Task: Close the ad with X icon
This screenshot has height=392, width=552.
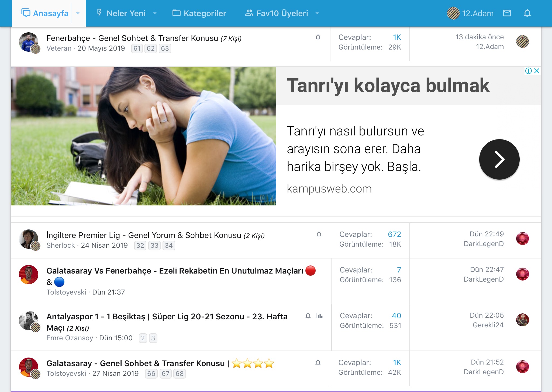Action: pyautogui.click(x=536, y=71)
